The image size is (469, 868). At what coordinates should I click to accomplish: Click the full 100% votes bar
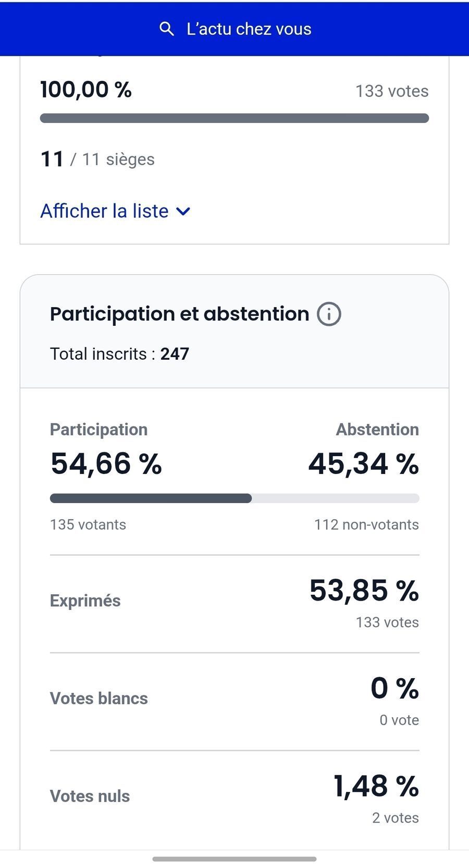coord(234,118)
